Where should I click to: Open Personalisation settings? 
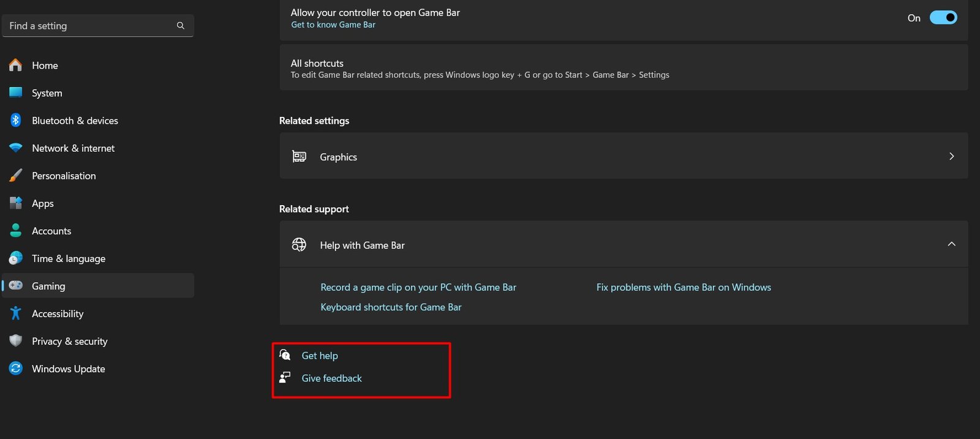[98, 175]
